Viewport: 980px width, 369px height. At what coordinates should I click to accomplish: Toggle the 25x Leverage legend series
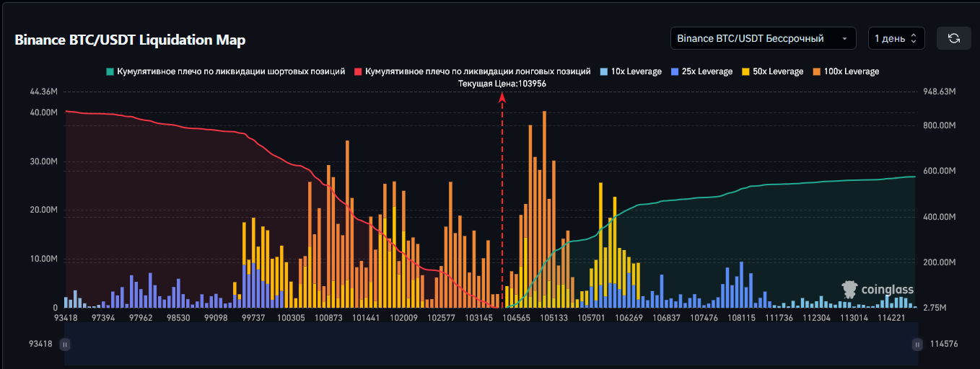point(701,71)
